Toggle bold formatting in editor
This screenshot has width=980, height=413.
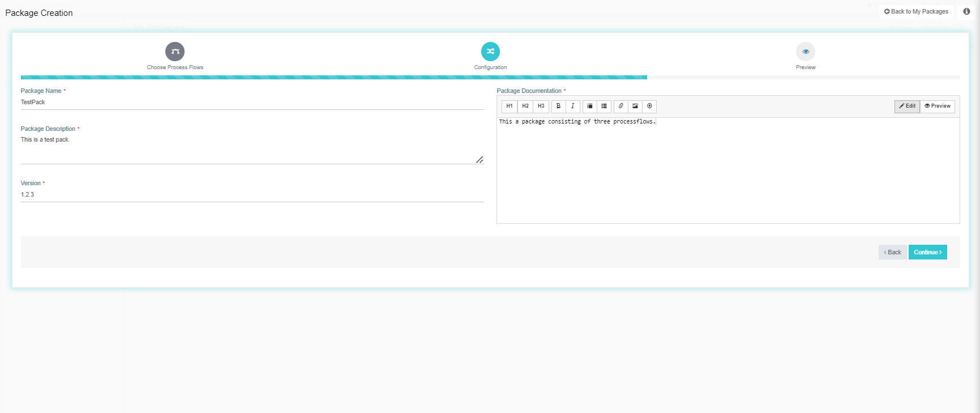558,107
